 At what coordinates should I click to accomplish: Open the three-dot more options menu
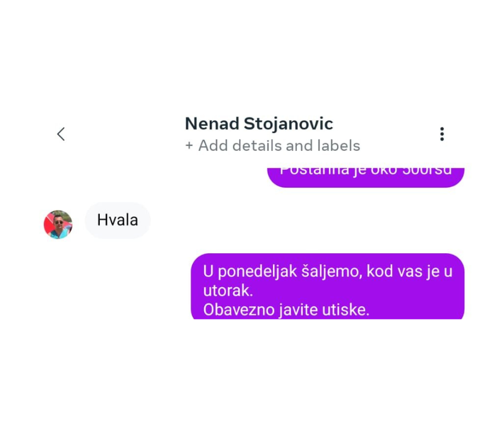pos(442,134)
